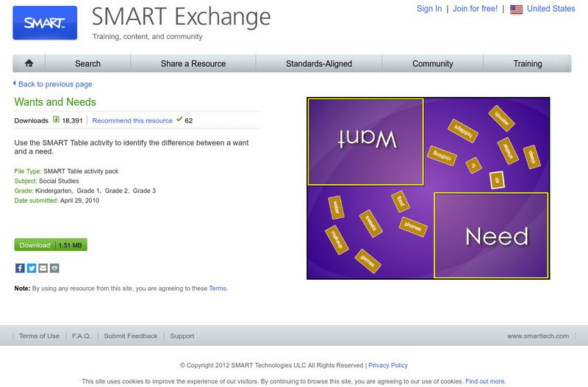Click the Kindergarten grade text
The height and width of the screenshot is (387, 588).
[54, 191]
